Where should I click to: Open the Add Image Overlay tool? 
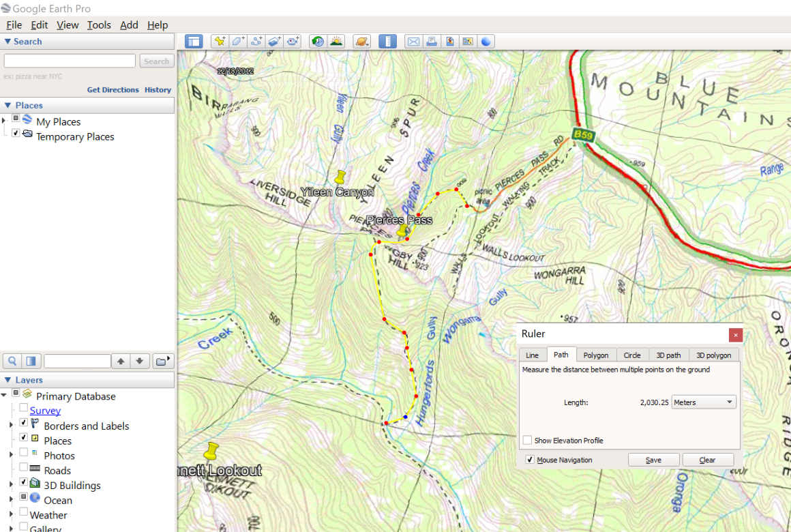(274, 41)
